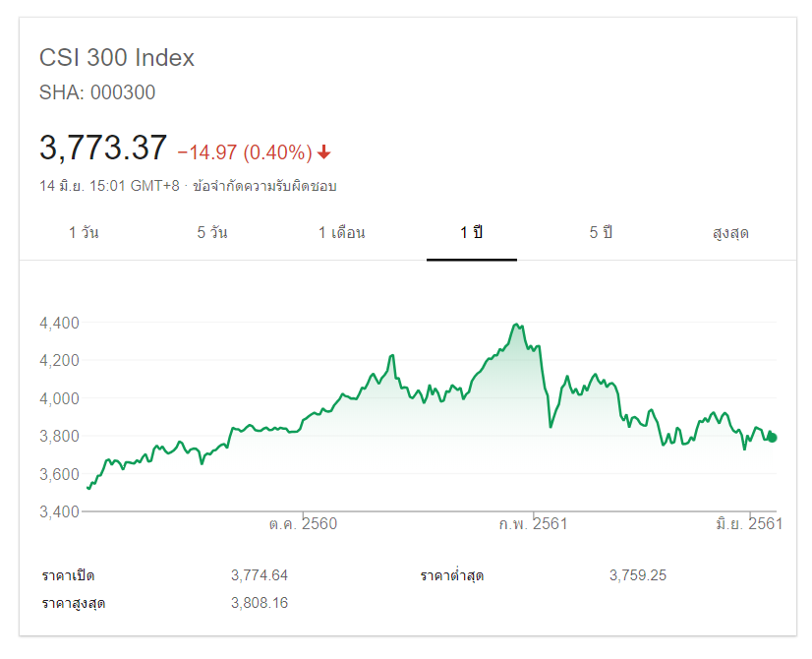Click the −14.97 (0.40%) change value
This screenshot has height=659, width=812.
[x=244, y=152]
